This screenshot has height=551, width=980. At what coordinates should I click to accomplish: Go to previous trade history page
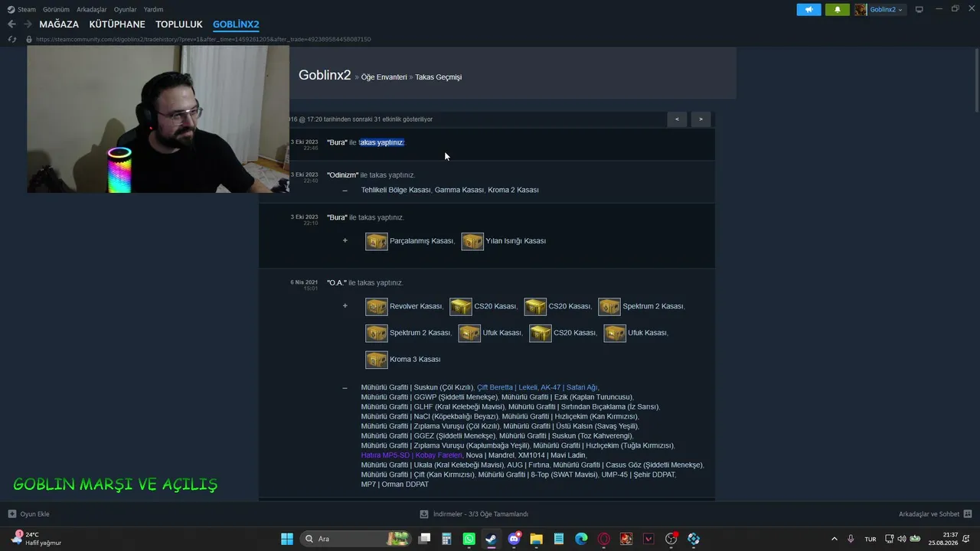[x=677, y=119]
